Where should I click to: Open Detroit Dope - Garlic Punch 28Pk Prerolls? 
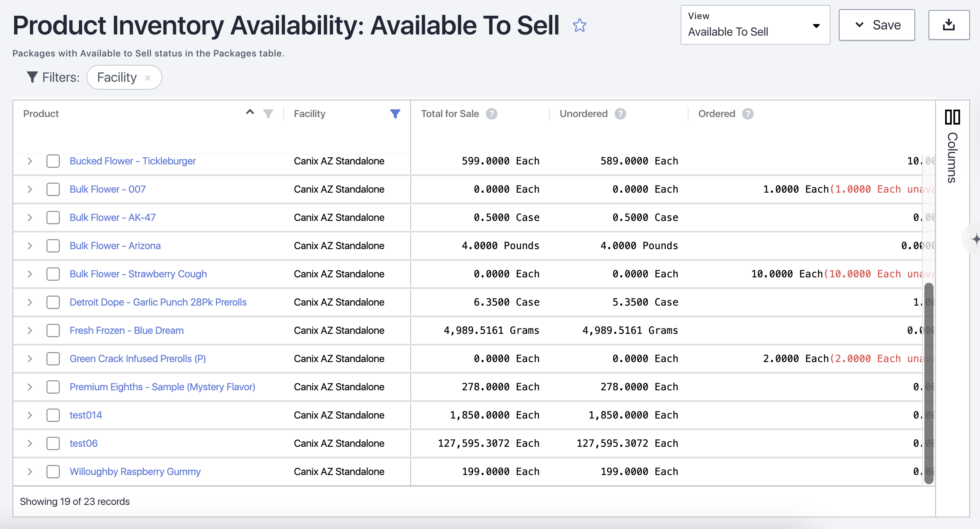pyautogui.click(x=158, y=302)
